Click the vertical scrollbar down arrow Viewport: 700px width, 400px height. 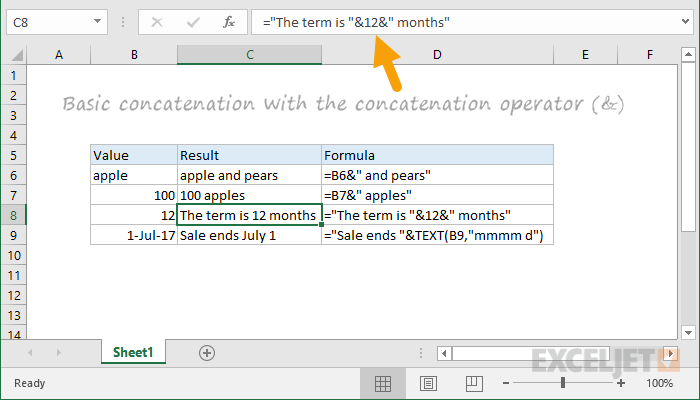coord(688,333)
